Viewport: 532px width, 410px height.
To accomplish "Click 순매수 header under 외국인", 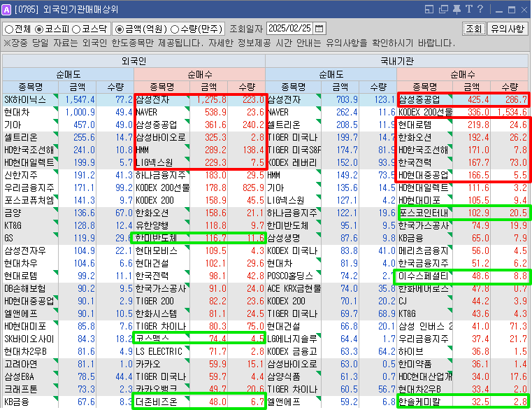I will [x=199, y=74].
